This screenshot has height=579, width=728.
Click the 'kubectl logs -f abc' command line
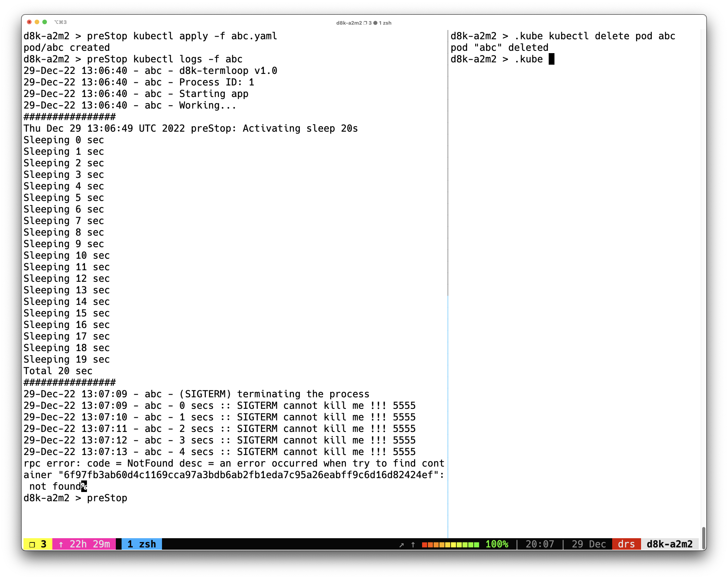tap(188, 59)
